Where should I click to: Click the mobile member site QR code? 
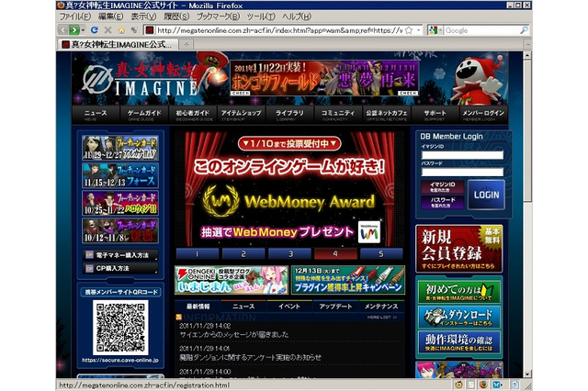coord(120,328)
